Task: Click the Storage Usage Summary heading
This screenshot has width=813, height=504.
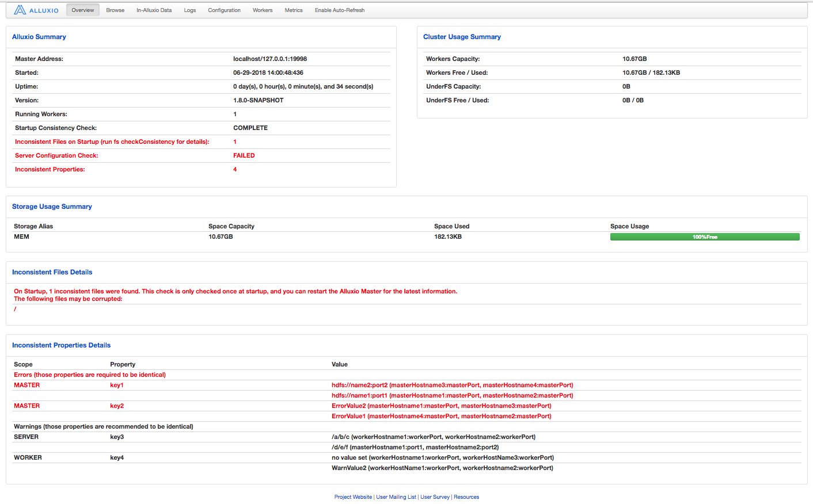Action: click(x=52, y=207)
